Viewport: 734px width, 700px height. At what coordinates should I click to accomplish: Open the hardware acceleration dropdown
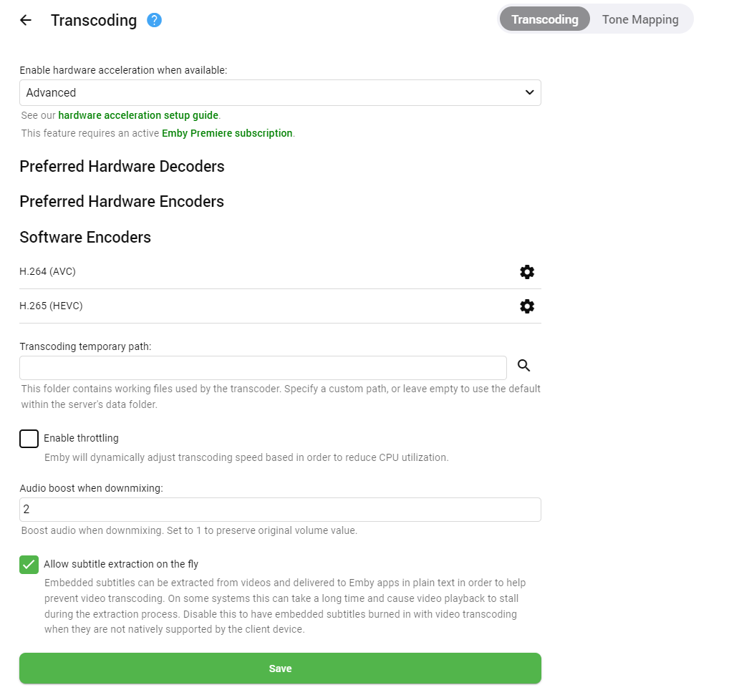point(280,92)
